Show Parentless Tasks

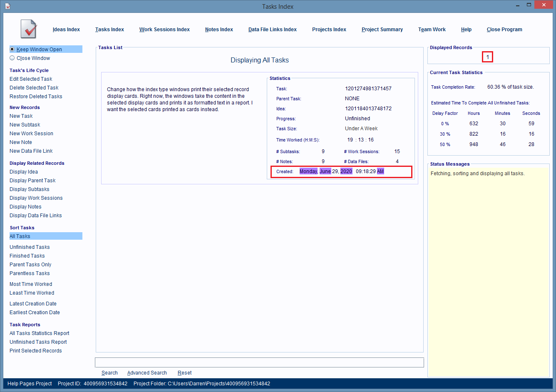(30, 273)
